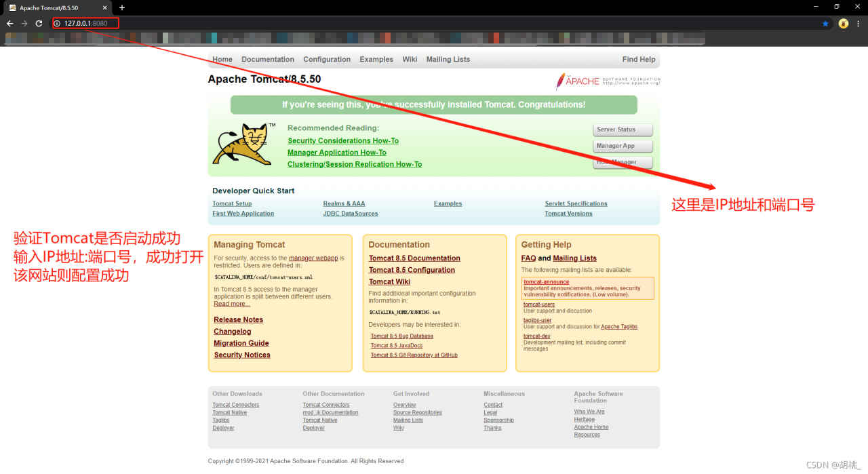
Task: Click the Tomcat cat mascot image
Action: coord(243,143)
